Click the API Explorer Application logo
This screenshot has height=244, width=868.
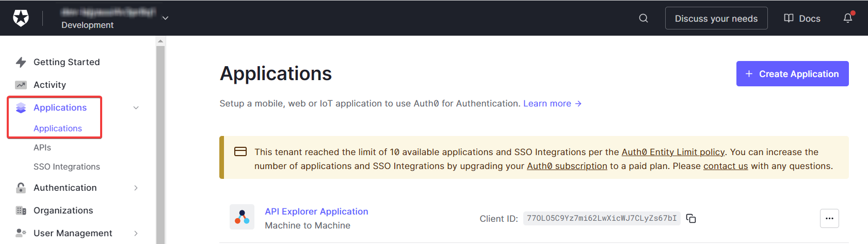(x=242, y=217)
